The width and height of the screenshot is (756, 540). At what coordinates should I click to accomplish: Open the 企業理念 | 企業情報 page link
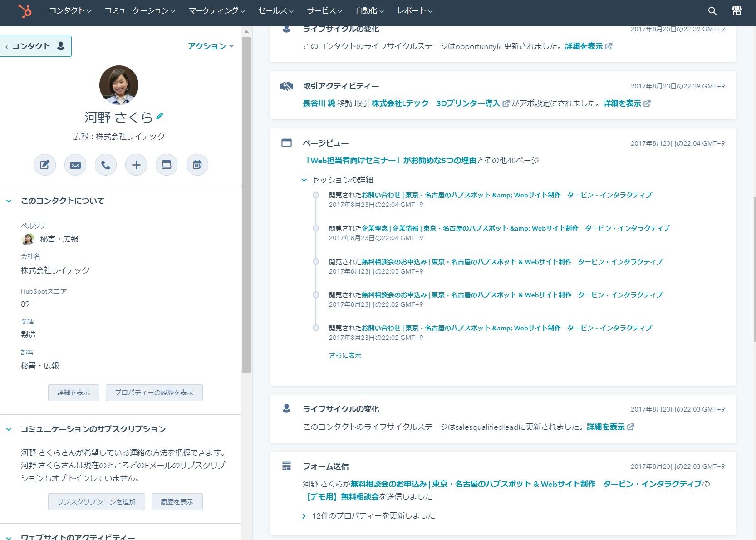pyautogui.click(x=515, y=228)
